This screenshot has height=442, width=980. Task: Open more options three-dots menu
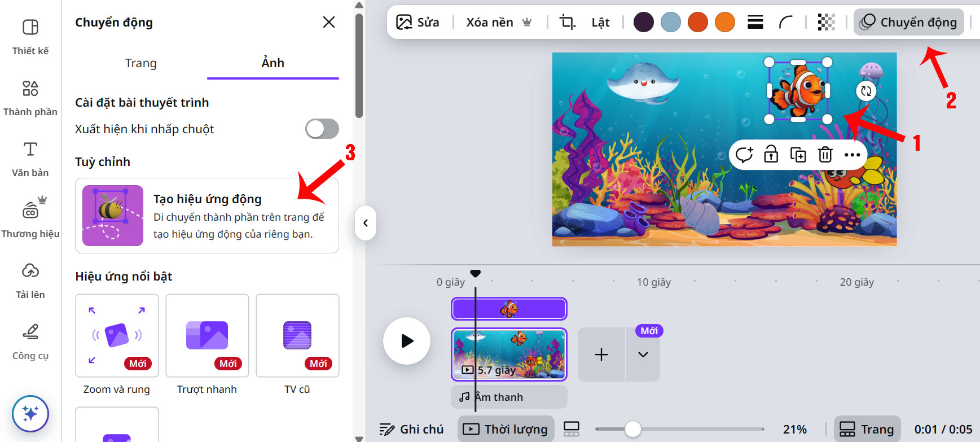click(852, 154)
